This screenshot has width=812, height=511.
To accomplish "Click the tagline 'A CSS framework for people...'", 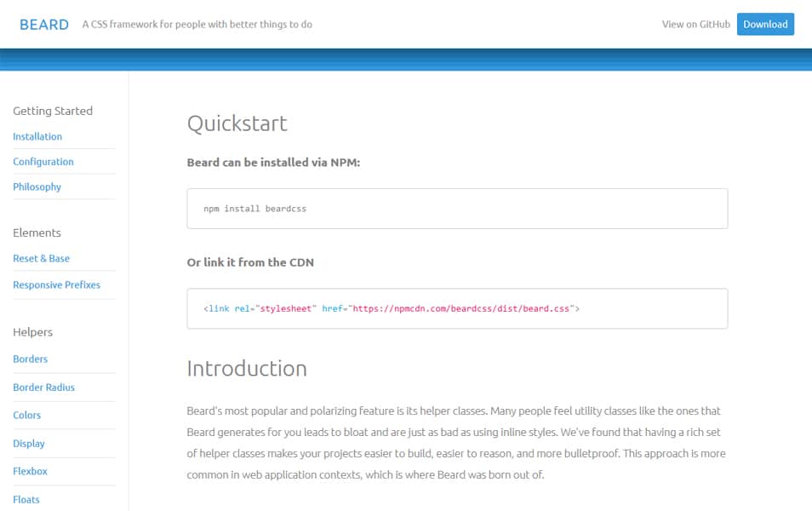I will (x=197, y=25).
